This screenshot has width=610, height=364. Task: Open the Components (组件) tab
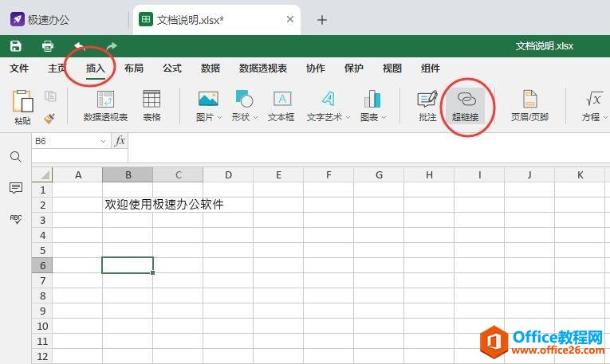[431, 68]
